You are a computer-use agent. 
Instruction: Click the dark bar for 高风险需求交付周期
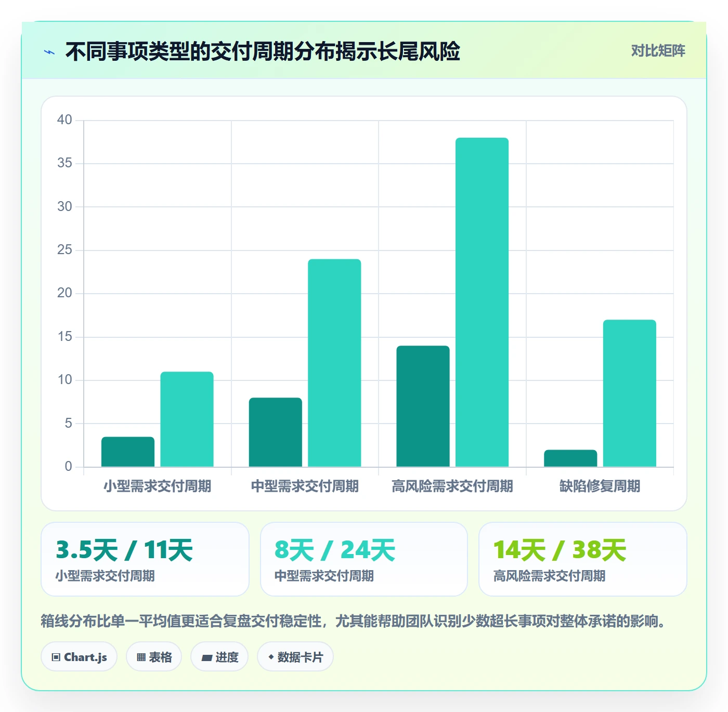(423, 406)
